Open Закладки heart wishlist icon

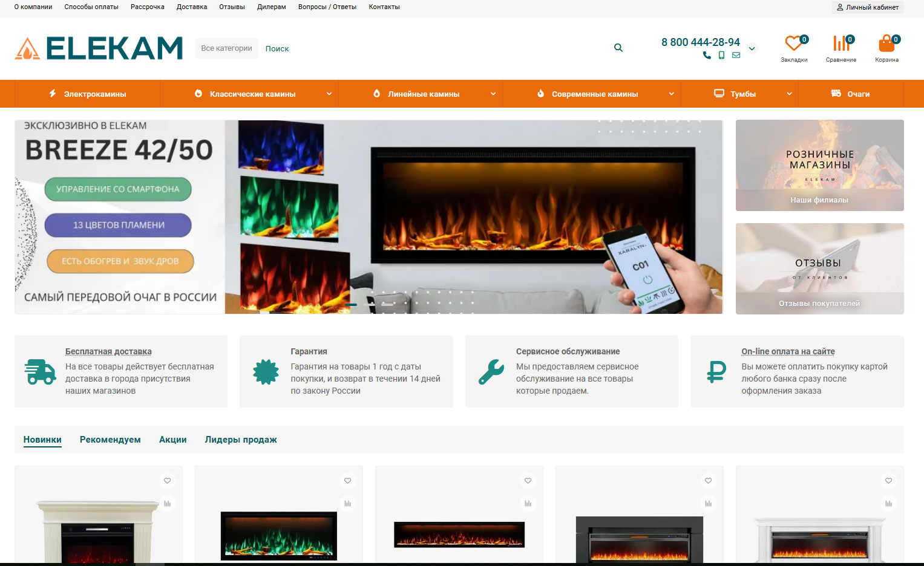pos(794,44)
